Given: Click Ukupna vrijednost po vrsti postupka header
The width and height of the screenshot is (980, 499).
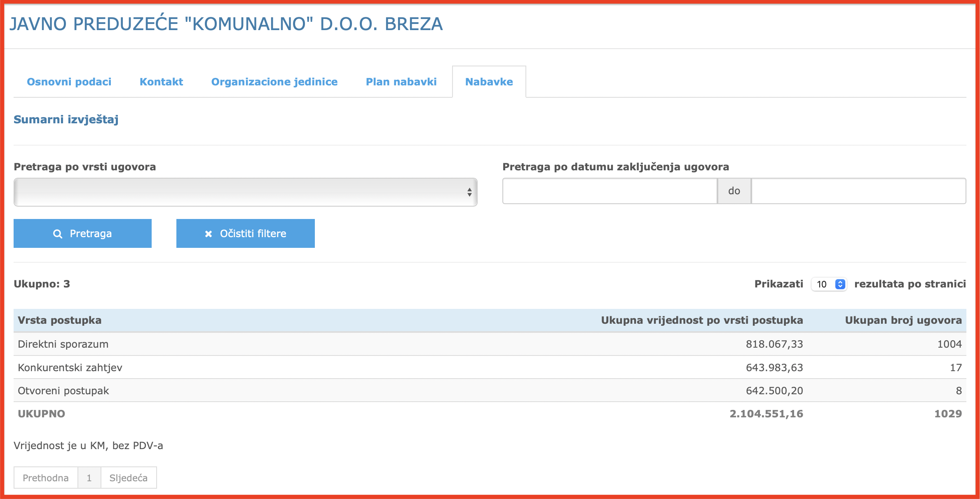Looking at the screenshot, I should [x=702, y=320].
